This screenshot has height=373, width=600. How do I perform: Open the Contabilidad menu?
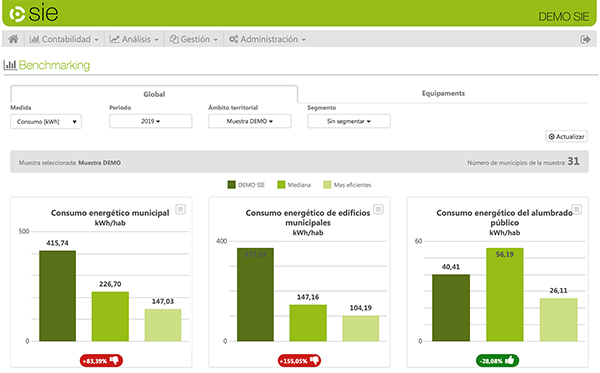point(64,39)
